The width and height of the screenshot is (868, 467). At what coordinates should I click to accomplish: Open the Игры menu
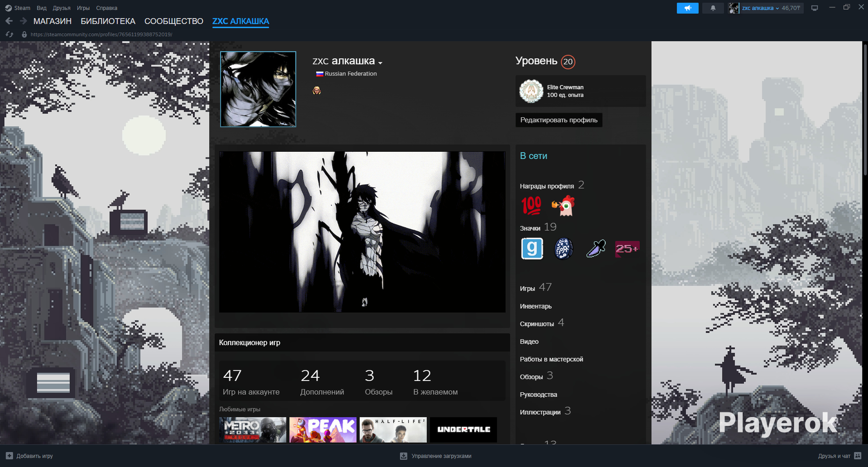pos(83,8)
